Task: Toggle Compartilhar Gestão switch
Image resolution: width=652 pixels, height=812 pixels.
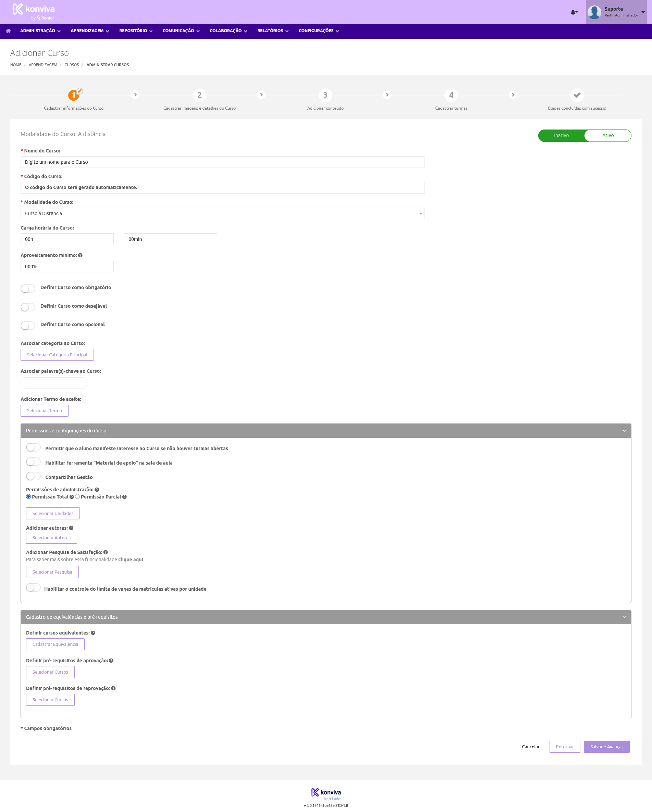Action: [33, 477]
